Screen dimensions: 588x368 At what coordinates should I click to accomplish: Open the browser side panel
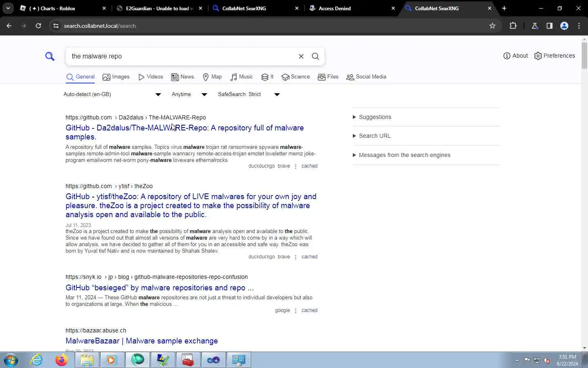pyautogui.click(x=550, y=26)
